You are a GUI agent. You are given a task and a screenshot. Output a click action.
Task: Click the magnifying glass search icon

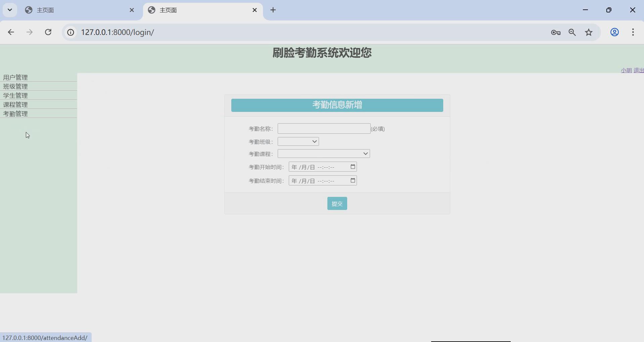pos(572,32)
